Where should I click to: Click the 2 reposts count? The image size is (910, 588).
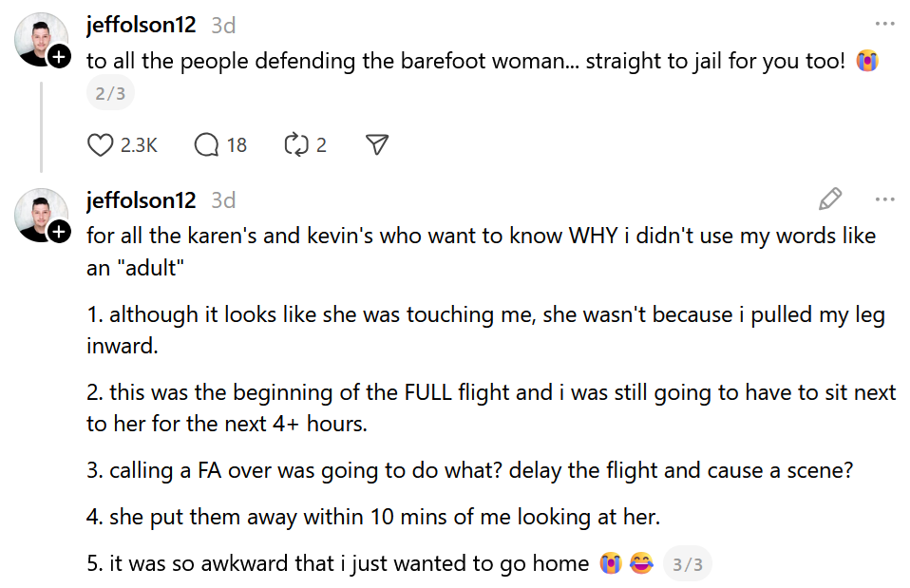[x=321, y=144]
